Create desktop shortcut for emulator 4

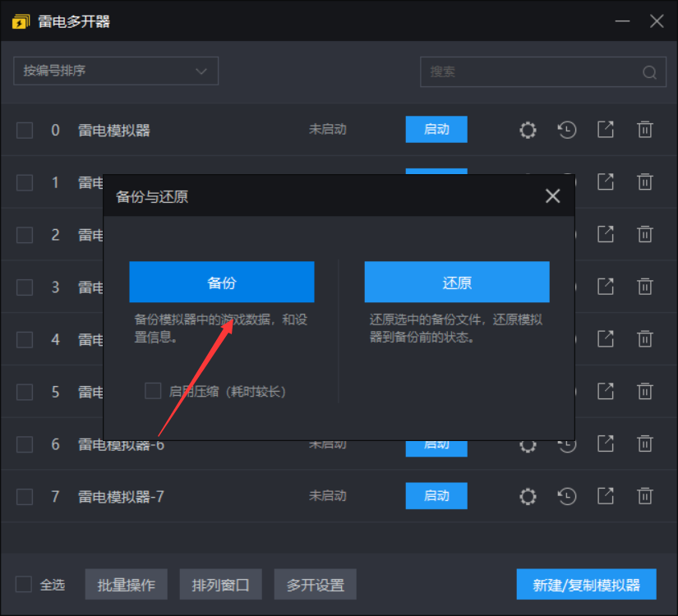[606, 339]
